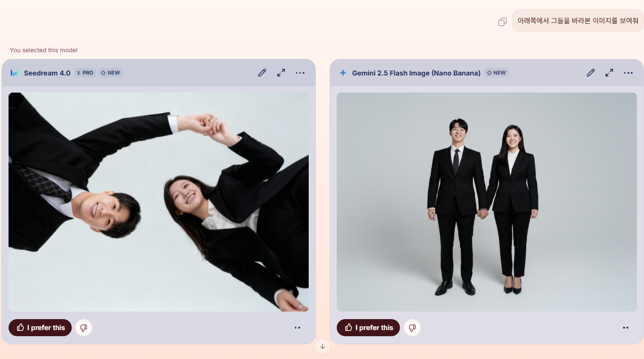Toggle thumbs down on Gemini 2.5 result
Viewport: 644px width, 359px height.
[412, 328]
